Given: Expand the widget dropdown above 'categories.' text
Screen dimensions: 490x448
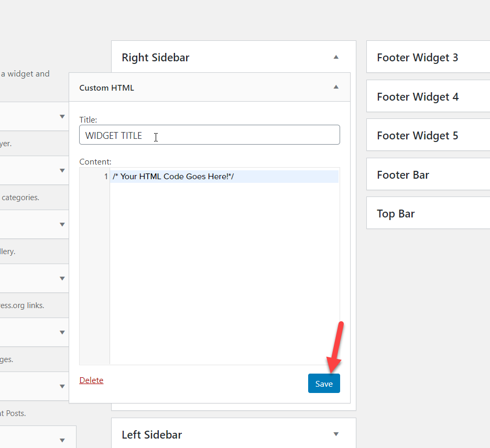Looking at the screenshot, I should (62, 171).
